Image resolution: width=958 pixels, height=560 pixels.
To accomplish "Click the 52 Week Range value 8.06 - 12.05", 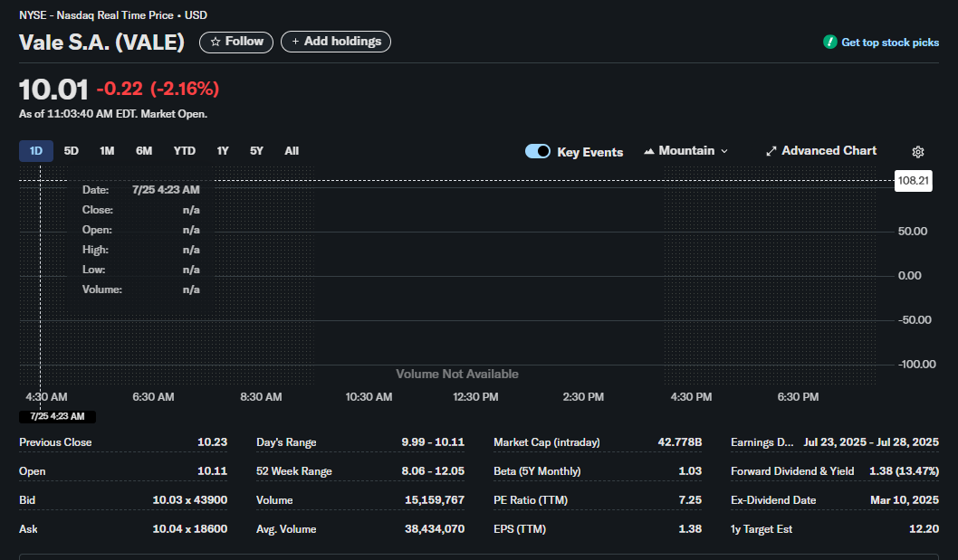I will (433, 470).
